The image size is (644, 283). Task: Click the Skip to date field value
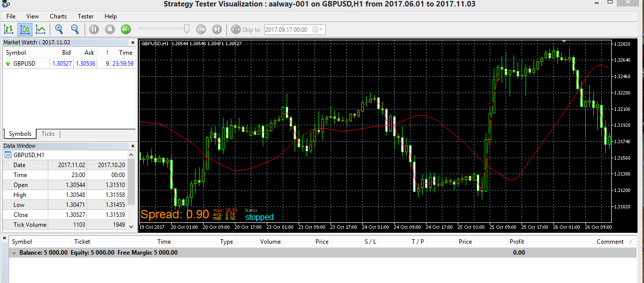click(286, 30)
